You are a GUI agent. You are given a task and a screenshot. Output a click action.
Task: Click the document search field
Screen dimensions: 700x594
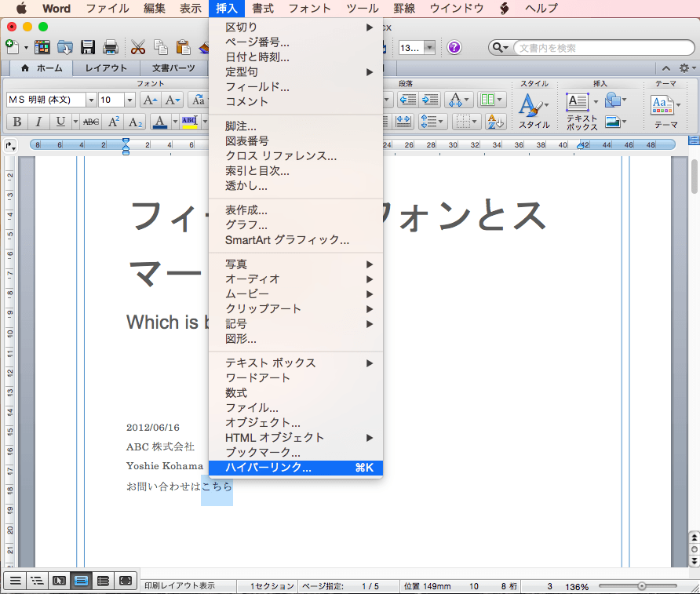pyautogui.click(x=604, y=48)
